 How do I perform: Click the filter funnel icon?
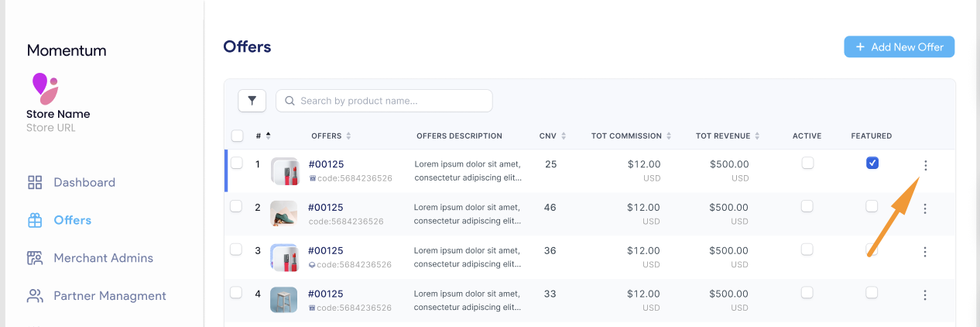point(252,101)
